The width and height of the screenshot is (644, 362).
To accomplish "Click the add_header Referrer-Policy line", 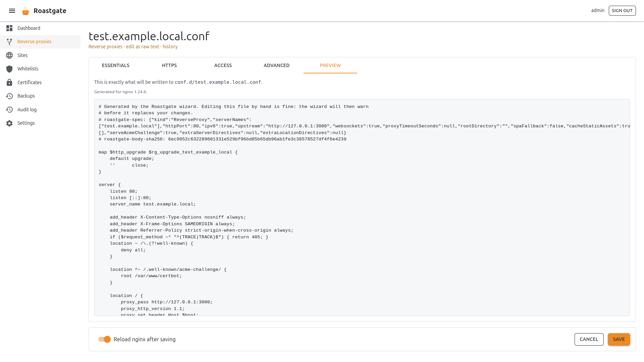I will (x=201, y=230).
